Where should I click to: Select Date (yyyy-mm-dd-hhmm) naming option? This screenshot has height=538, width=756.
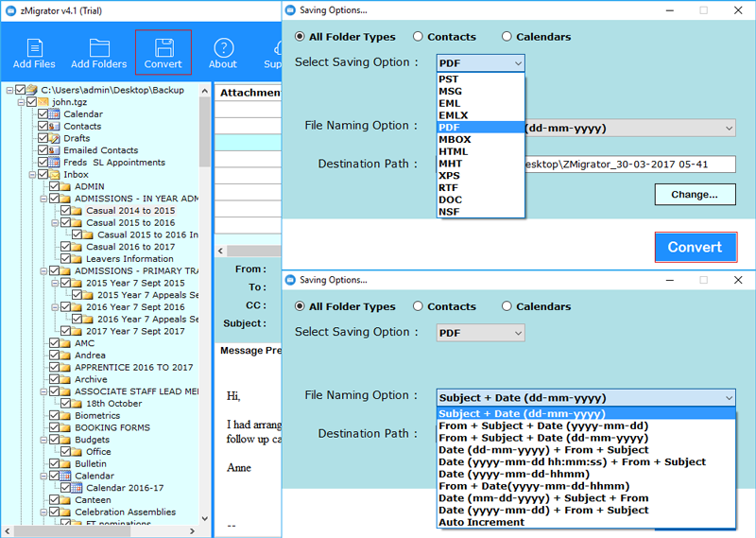[x=586, y=474]
